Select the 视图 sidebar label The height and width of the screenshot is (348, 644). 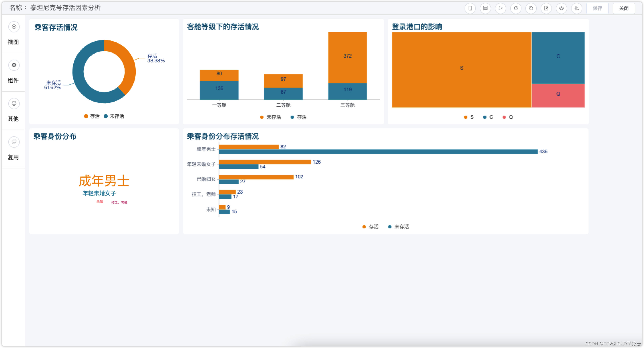[13, 42]
